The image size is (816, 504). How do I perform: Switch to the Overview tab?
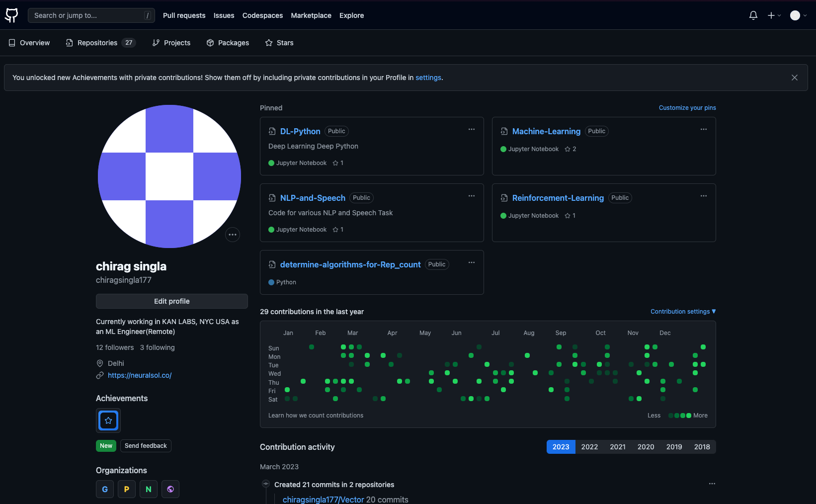click(x=29, y=43)
